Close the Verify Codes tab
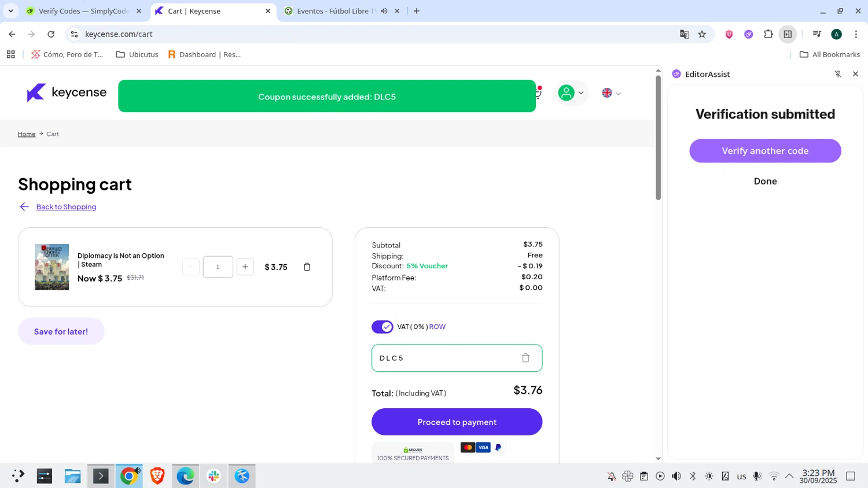This screenshot has width=868, height=488. (139, 11)
